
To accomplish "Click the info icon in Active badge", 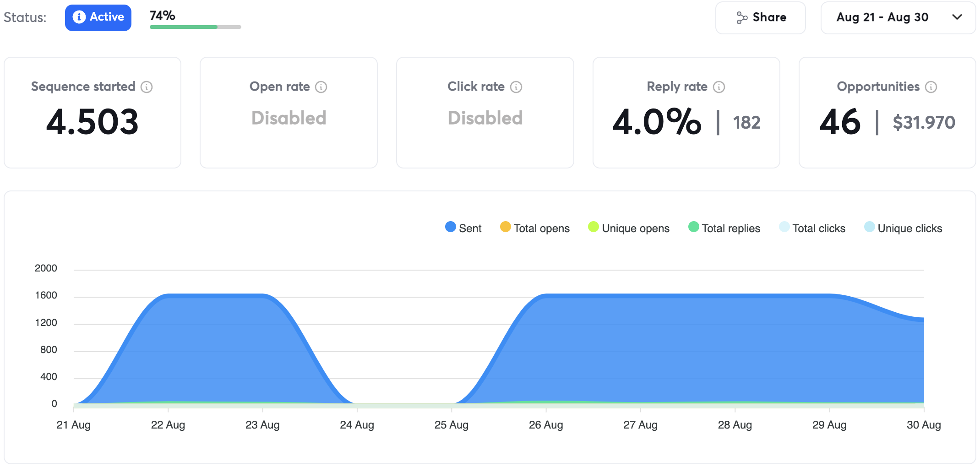I will point(79,17).
